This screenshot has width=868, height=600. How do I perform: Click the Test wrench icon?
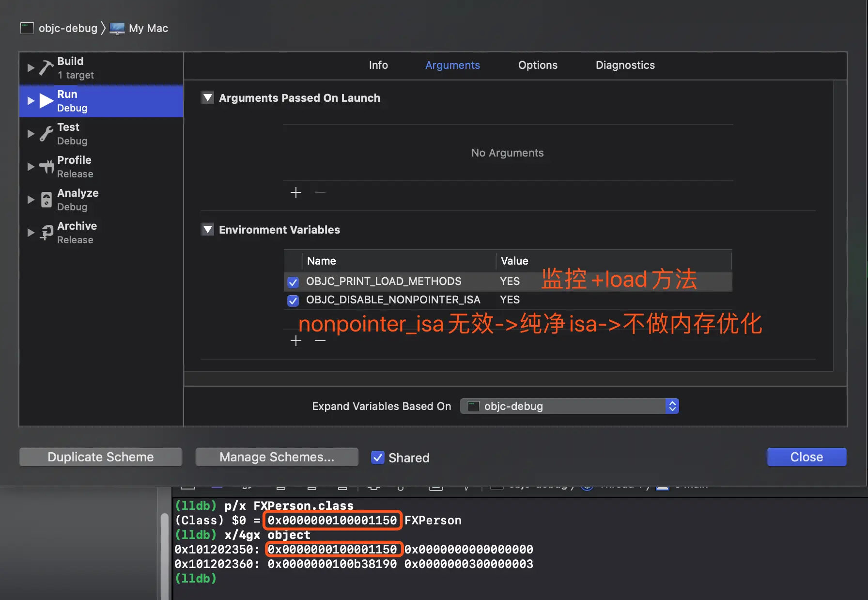(x=46, y=134)
